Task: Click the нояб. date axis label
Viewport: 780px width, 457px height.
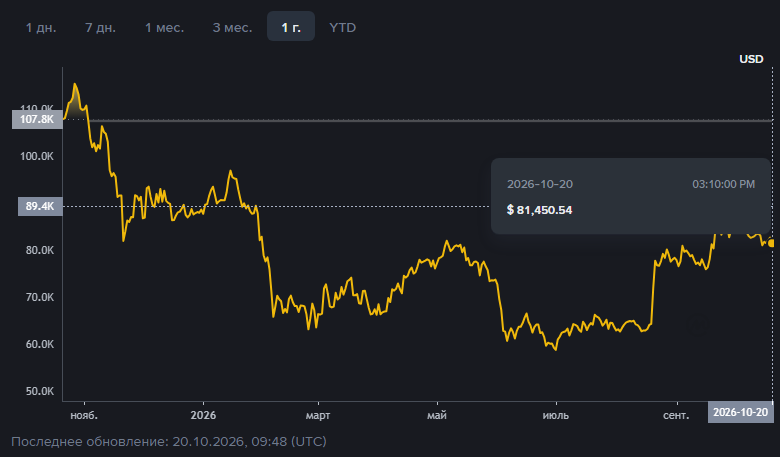Action: click(84, 415)
